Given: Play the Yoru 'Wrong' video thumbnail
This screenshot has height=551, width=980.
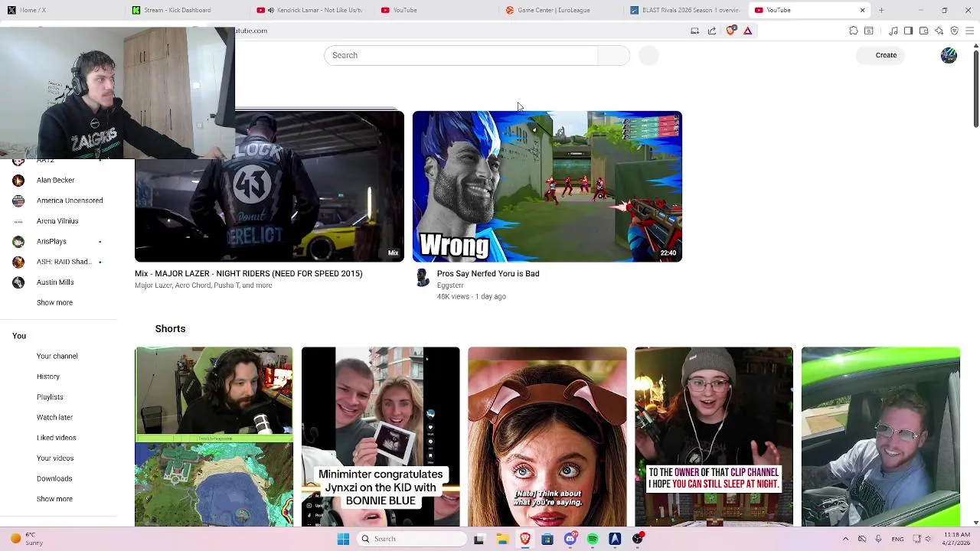Looking at the screenshot, I should pyautogui.click(x=547, y=187).
